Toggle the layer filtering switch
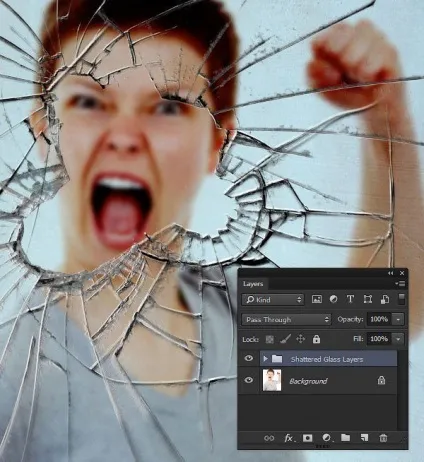Image resolution: width=424 pixels, height=462 pixels. point(402,299)
